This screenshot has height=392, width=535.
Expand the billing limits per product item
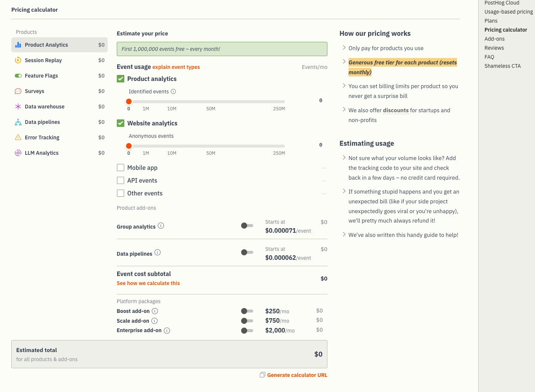(344, 85)
